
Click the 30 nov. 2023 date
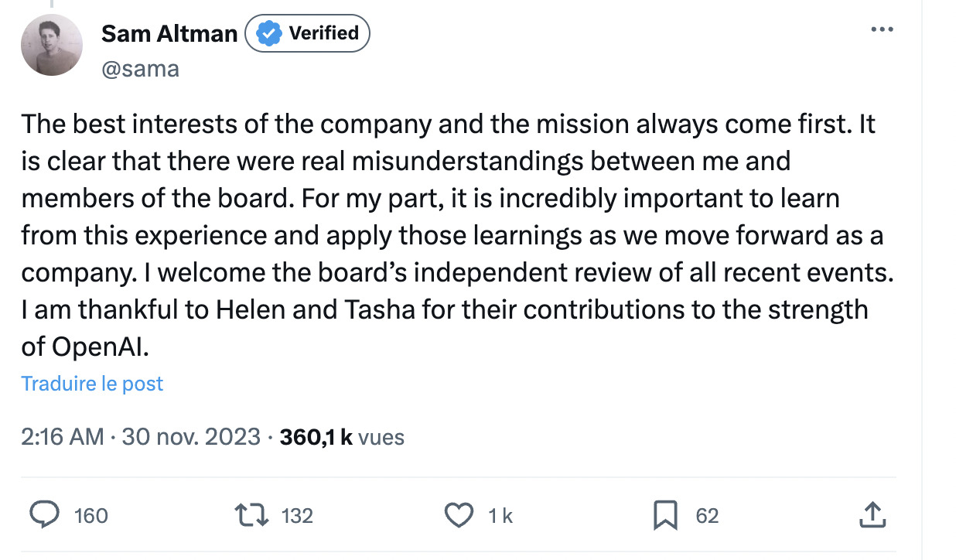[x=191, y=437]
